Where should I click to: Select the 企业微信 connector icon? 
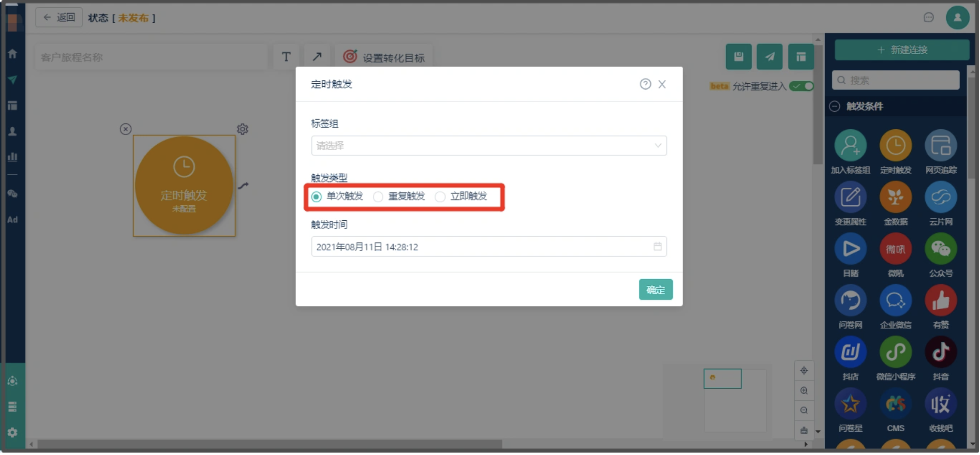[x=896, y=301]
